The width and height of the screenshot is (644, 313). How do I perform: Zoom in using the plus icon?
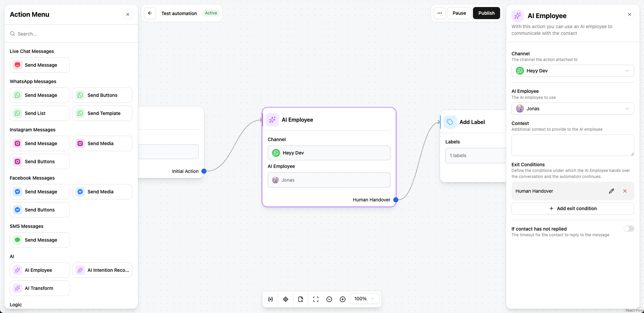click(342, 299)
